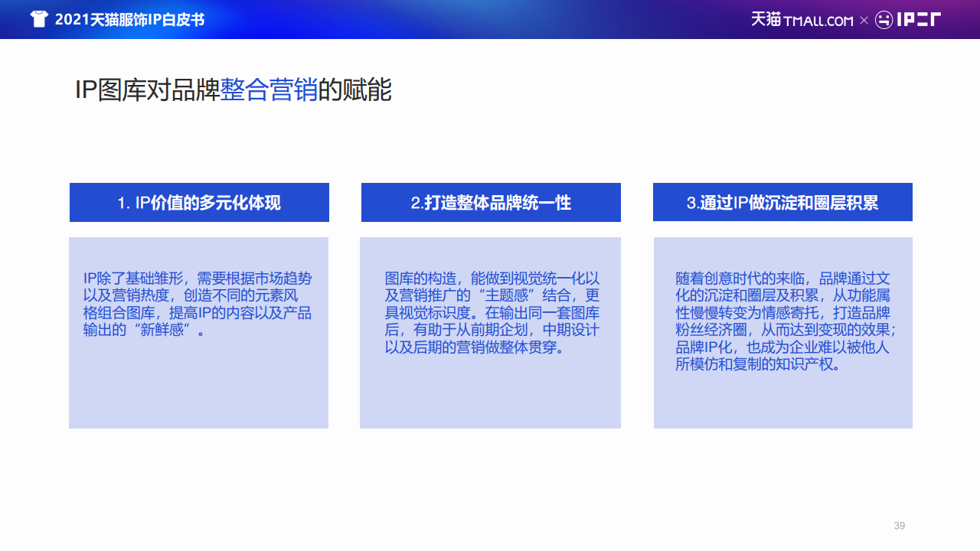This screenshot has height=551, width=980.
Task: Click the IP face logo icon
Action: (x=884, y=20)
